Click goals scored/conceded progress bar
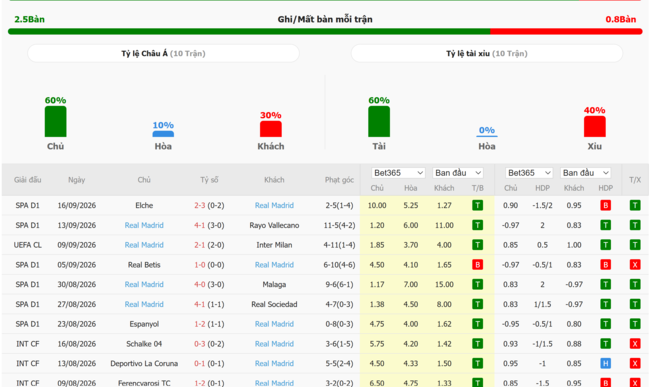 click(325, 31)
